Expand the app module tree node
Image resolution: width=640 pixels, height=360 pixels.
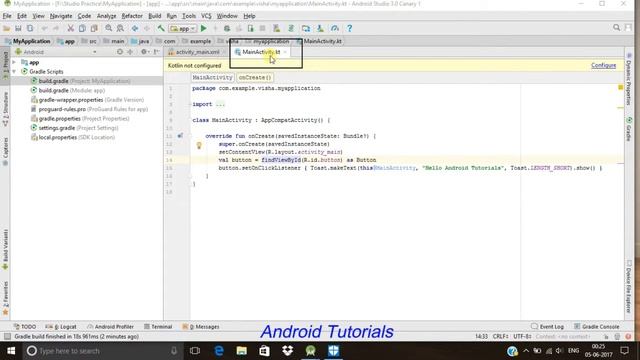[x=14, y=62]
